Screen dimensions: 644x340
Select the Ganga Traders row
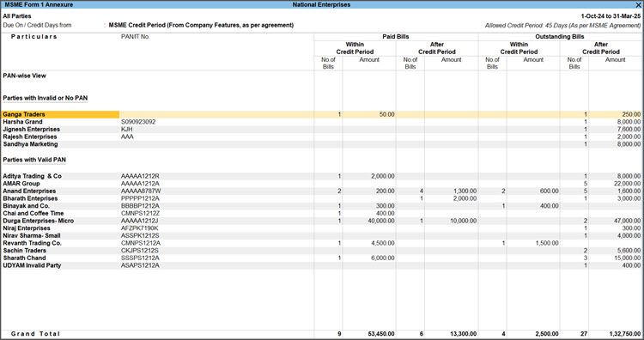(322, 114)
